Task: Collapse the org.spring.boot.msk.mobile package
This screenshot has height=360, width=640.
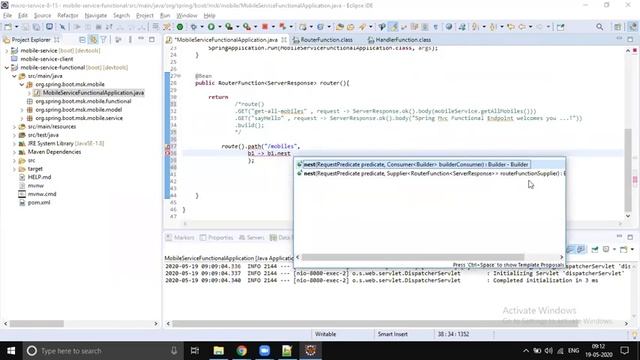Action: [x=22, y=84]
